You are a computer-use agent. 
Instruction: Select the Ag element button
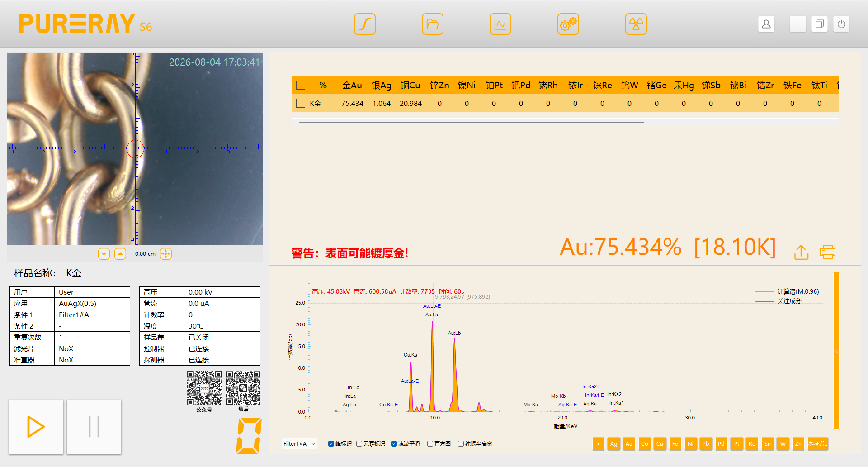[x=613, y=444]
